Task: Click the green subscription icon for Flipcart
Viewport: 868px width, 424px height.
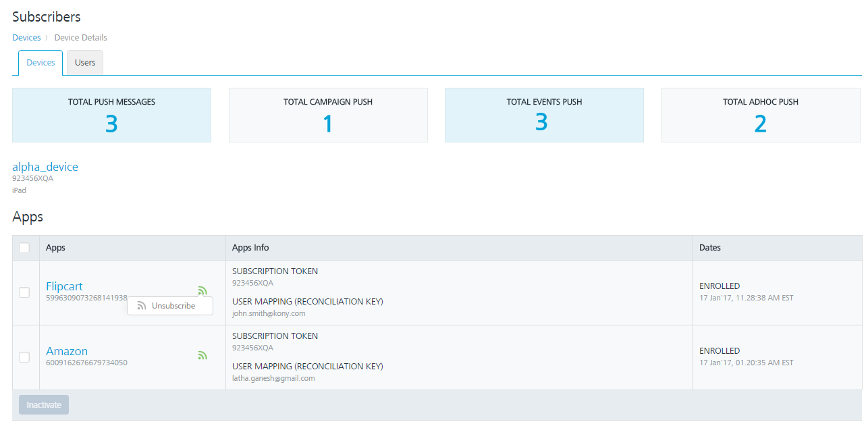Action: click(202, 291)
